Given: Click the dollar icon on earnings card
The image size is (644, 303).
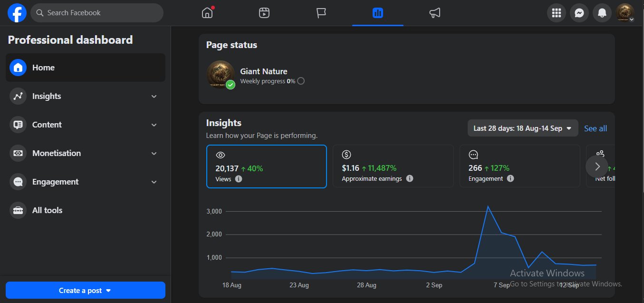Looking at the screenshot, I should click(346, 155).
